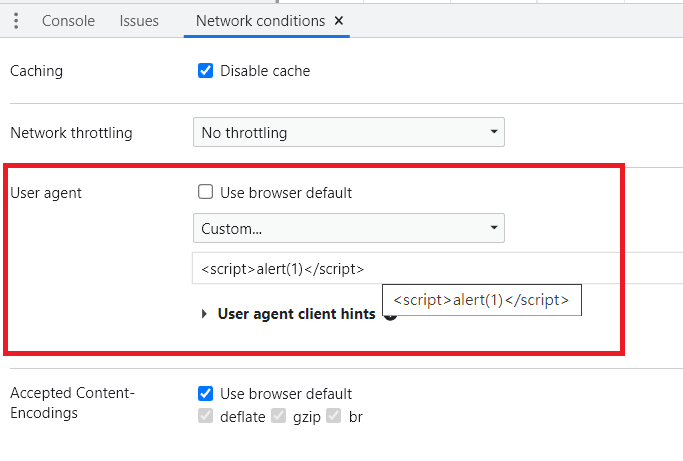
Task: Click the info icon beside client hints
Action: [390, 316]
